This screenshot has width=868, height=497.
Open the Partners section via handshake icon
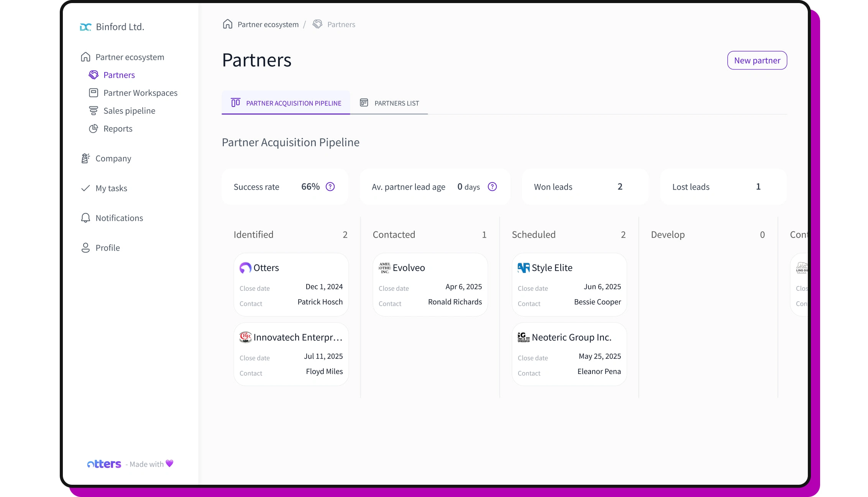click(x=93, y=75)
